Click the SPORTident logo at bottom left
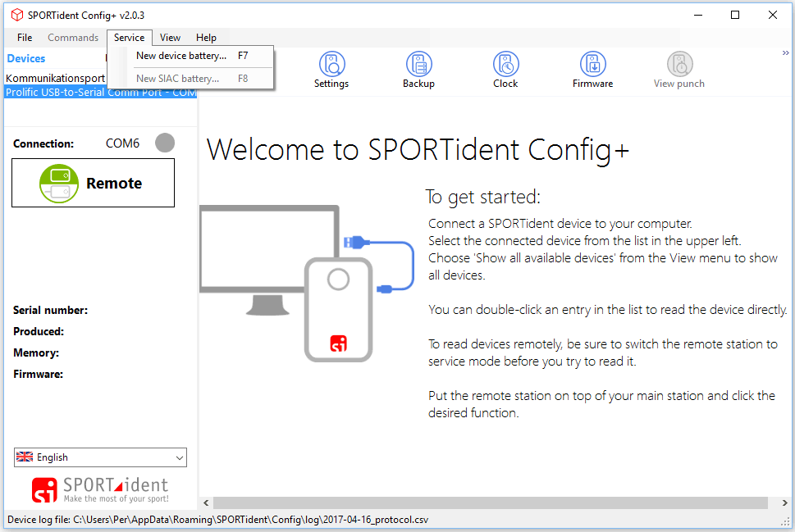Screen dimensions: 795x532 100,490
